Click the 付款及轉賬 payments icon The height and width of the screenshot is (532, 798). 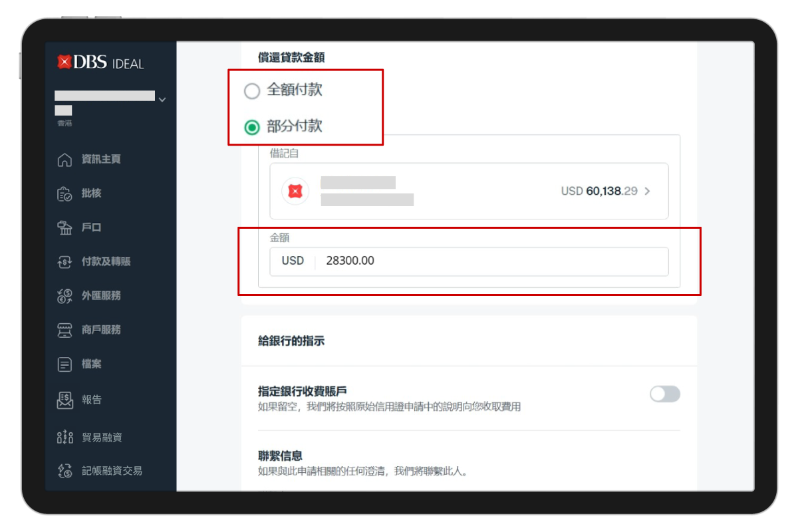pyautogui.click(x=65, y=262)
